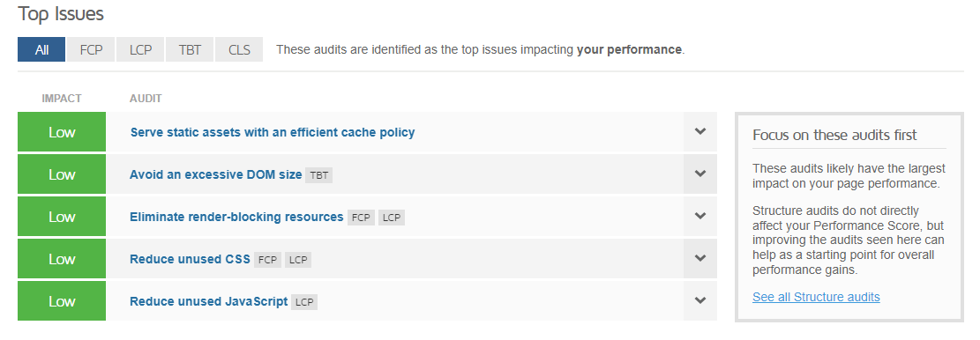
Task: Expand the render-blocking resources audit chevron
Action: click(700, 217)
